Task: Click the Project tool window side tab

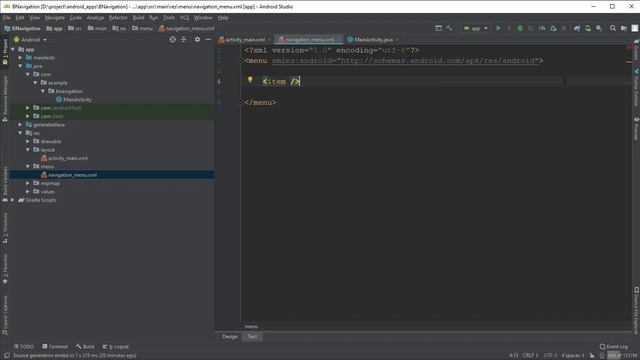Action: pyautogui.click(x=5, y=52)
